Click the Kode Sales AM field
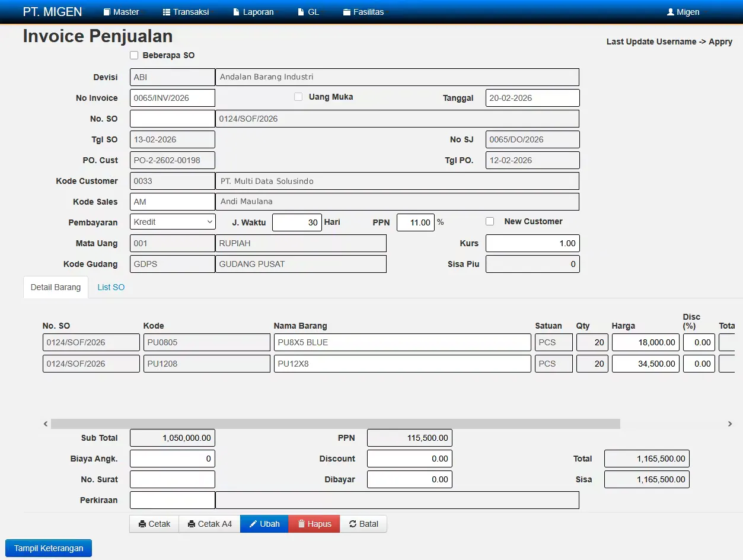Image resolution: width=743 pixels, height=560 pixels. tap(173, 202)
